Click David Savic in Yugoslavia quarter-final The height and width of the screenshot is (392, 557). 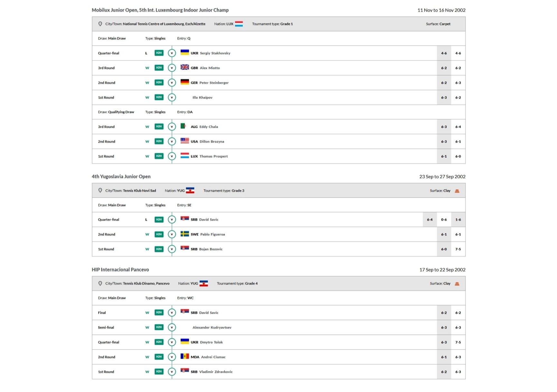209,219
